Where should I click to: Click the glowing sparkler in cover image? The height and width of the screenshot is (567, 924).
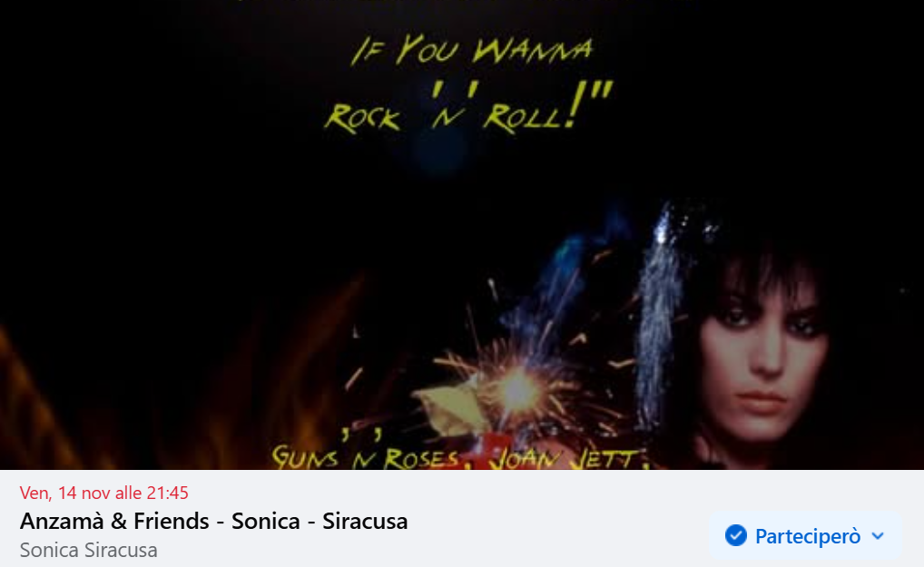[x=517, y=389]
